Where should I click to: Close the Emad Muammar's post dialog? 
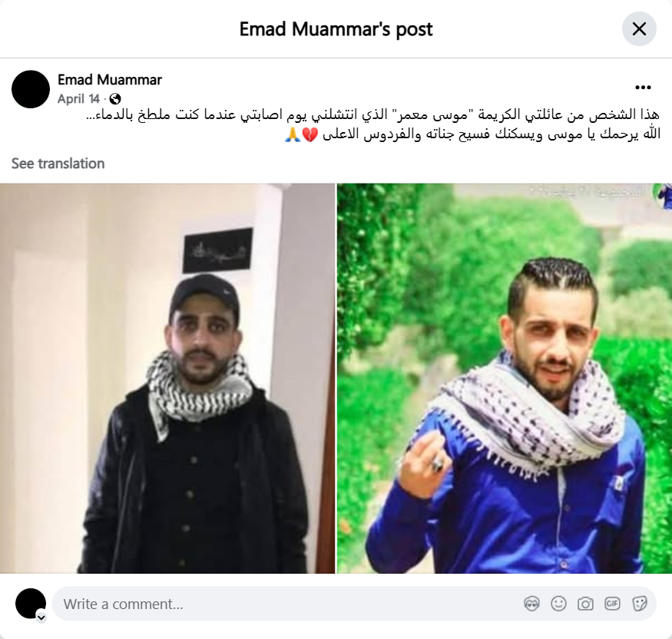(639, 28)
